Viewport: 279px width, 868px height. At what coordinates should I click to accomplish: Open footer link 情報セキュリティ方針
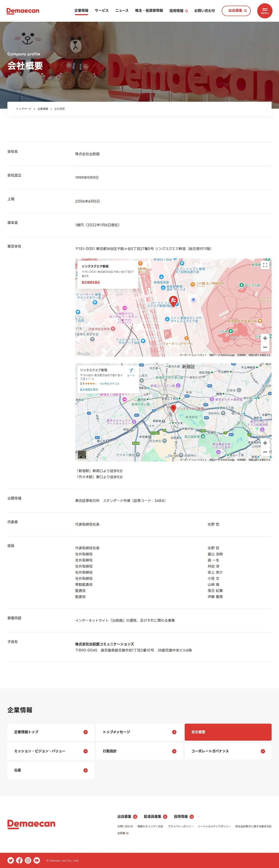click(150, 826)
